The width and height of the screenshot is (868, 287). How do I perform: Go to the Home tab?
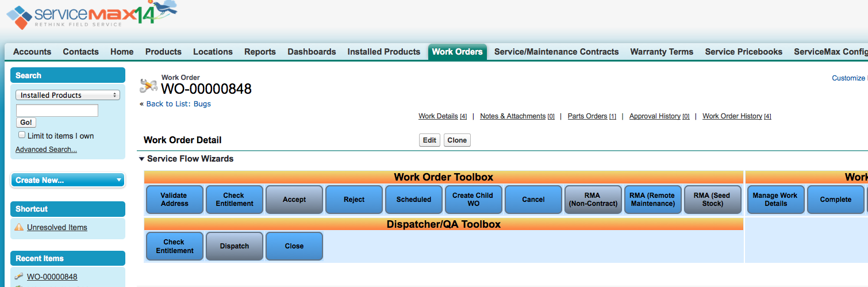point(122,52)
